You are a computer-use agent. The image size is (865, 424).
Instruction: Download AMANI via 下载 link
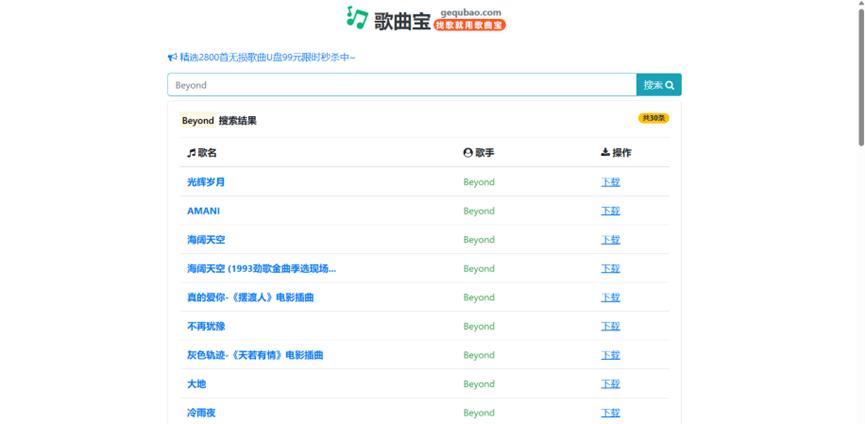pos(610,211)
